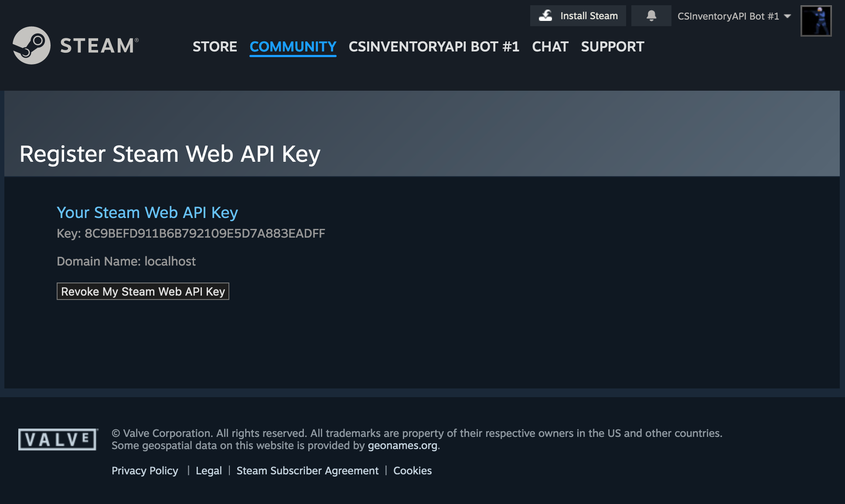Open the profile avatar thumbnail

pyautogui.click(x=816, y=20)
